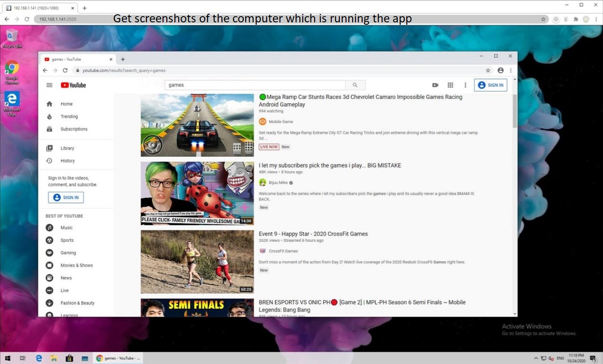Select Fashion & Beauty in sidebar
Viewport: 603px width, 364px height.
[x=77, y=303]
